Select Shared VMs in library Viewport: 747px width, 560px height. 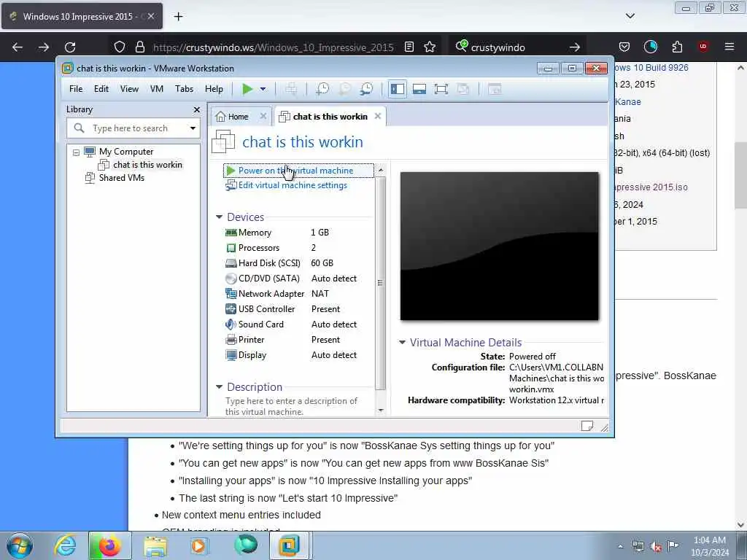[x=122, y=178]
